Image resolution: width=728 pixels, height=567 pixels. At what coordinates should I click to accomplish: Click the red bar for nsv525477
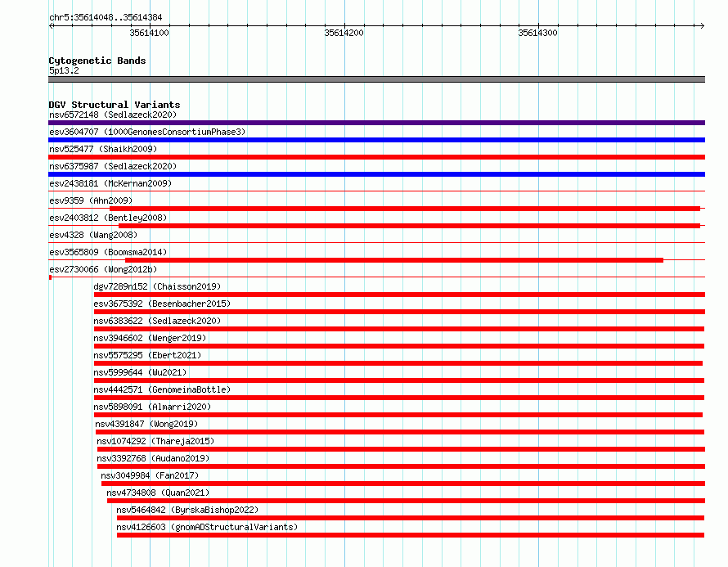[376, 157]
